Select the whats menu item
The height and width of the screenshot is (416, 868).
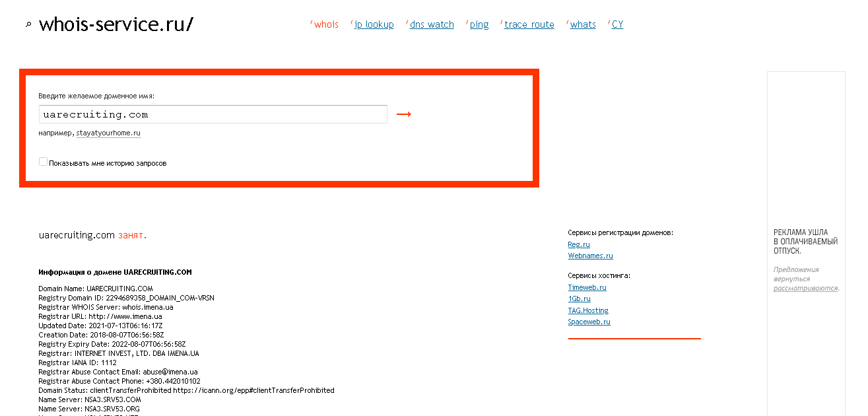coord(583,24)
